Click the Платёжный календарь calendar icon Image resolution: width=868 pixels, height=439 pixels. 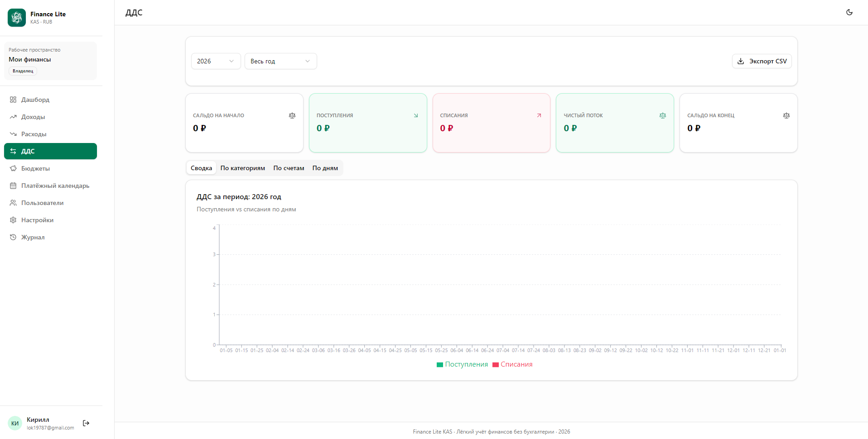click(x=13, y=186)
